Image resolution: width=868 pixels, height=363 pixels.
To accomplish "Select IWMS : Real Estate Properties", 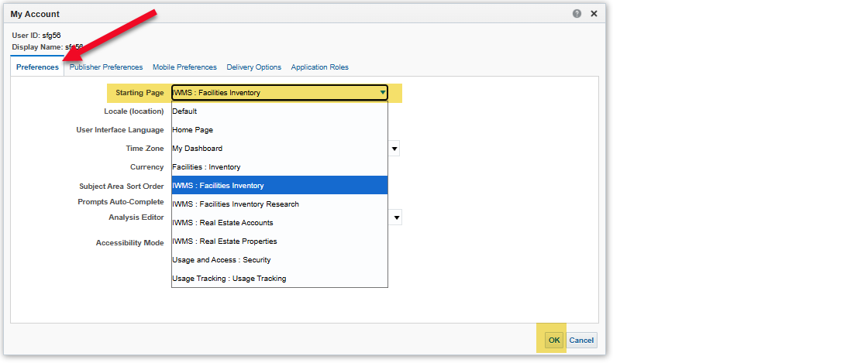I will pyautogui.click(x=279, y=241).
